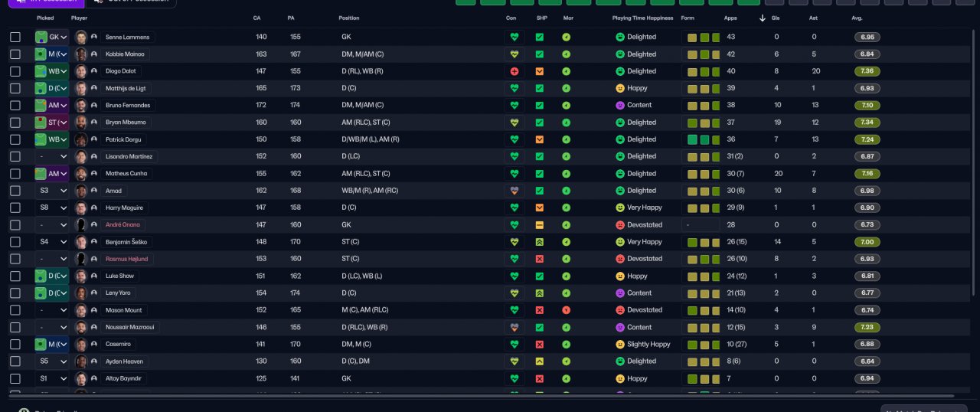Open Rasmus Højlund's player profile

click(129, 259)
